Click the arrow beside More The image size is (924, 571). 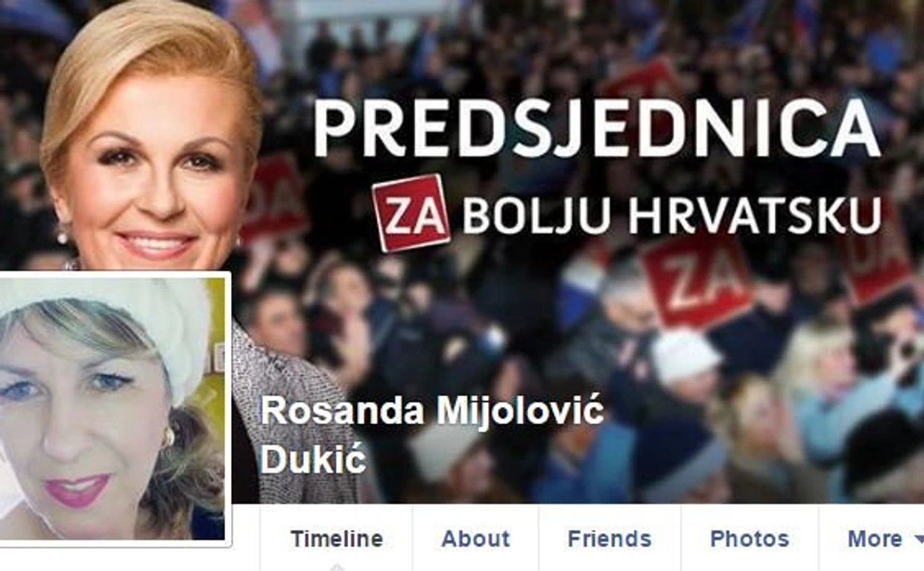(x=918, y=540)
